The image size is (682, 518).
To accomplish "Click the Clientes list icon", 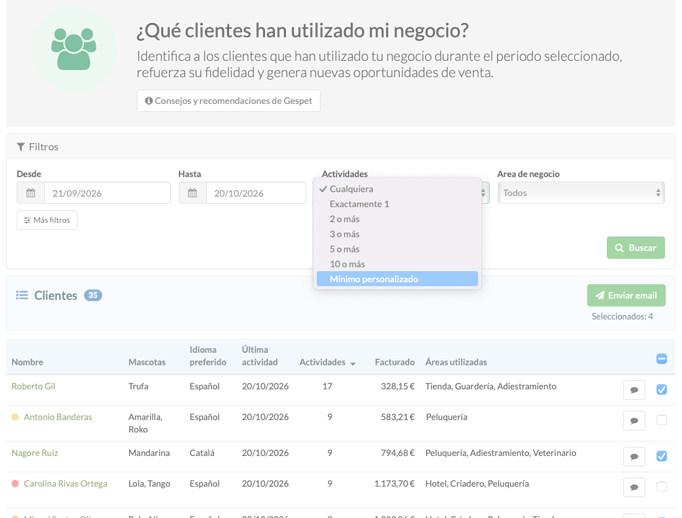I will 22,295.
